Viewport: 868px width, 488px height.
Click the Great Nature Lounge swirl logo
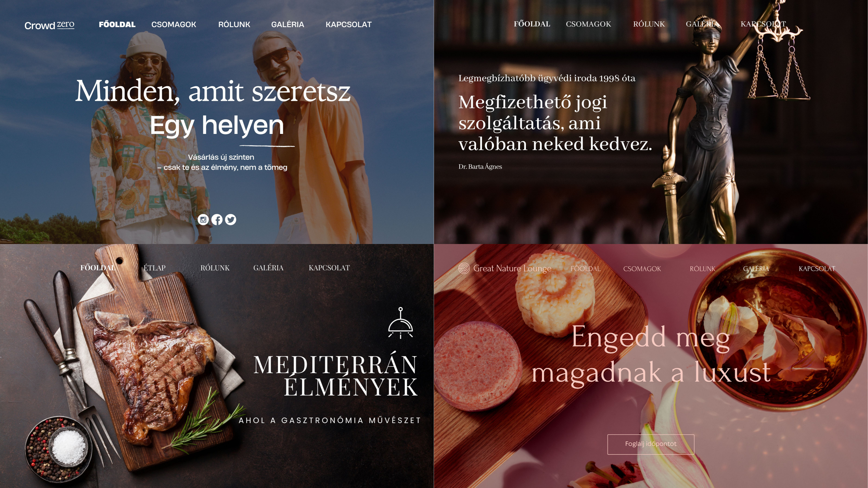click(x=464, y=268)
